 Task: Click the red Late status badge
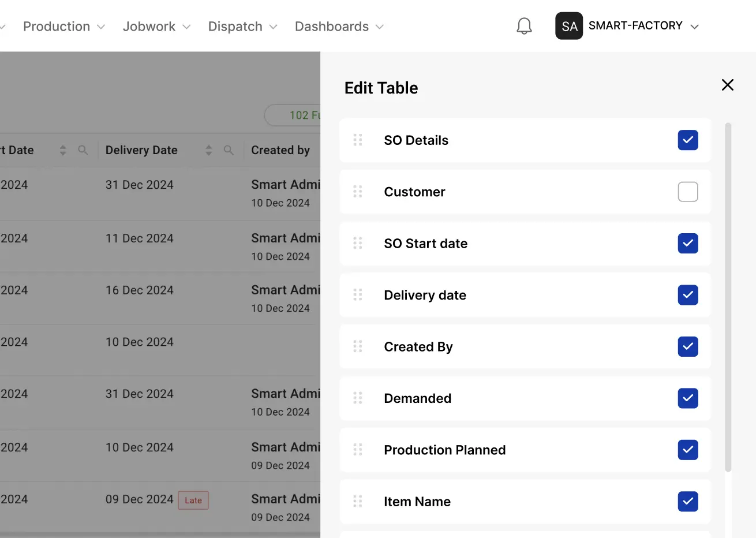click(x=193, y=500)
